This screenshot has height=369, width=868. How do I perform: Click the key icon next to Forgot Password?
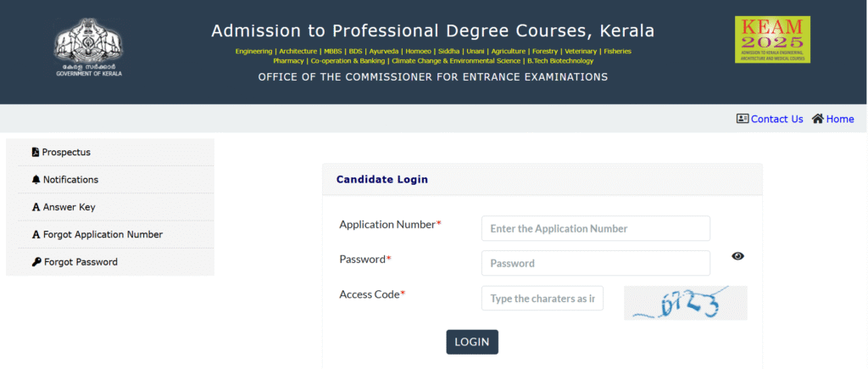pyautogui.click(x=36, y=262)
